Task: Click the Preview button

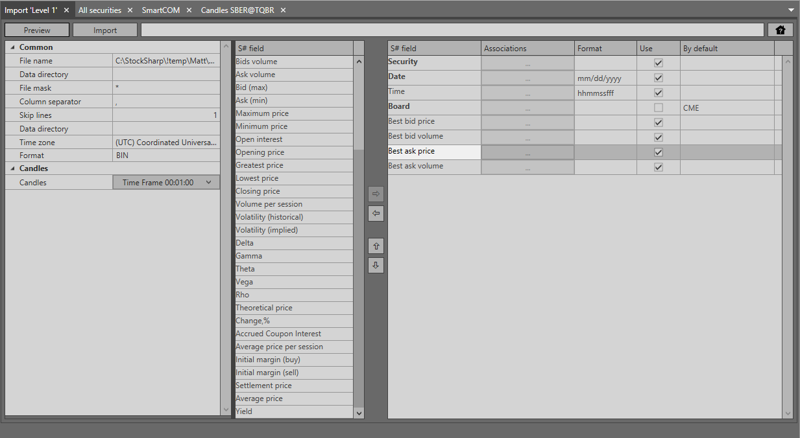Action: [x=37, y=30]
